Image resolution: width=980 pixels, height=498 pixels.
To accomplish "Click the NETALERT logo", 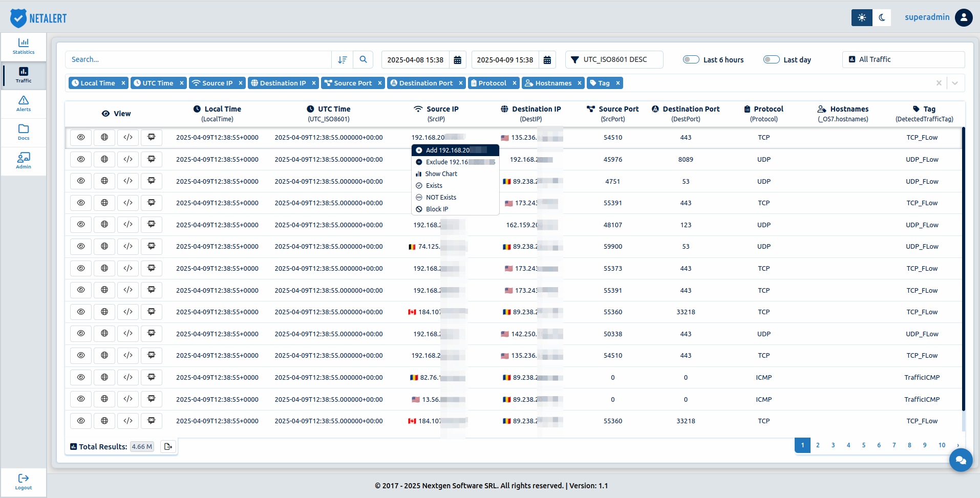I will click(38, 18).
